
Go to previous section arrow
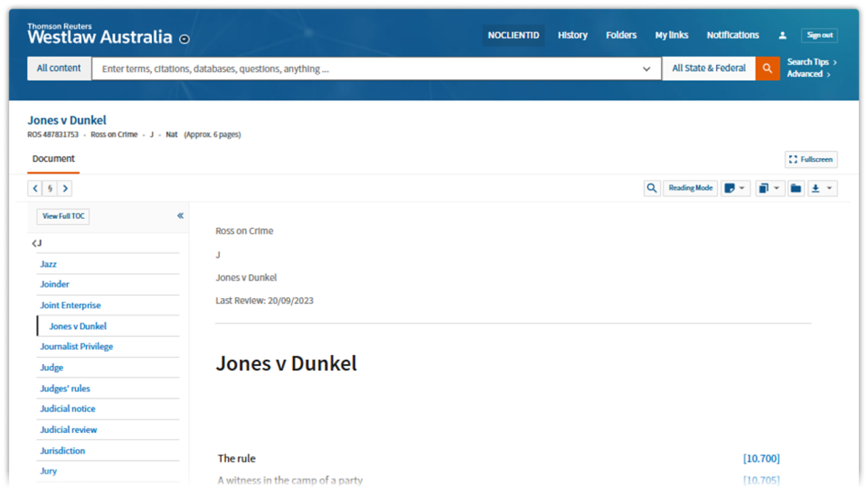[x=35, y=188]
